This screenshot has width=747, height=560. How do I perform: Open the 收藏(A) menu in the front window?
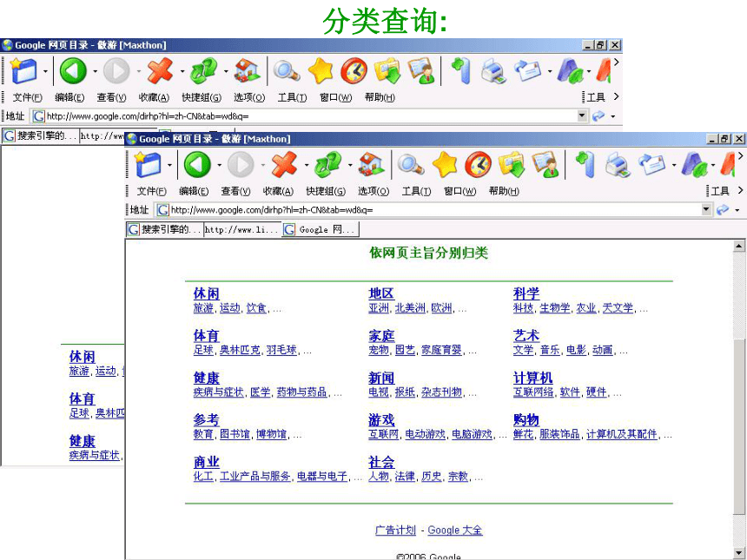[278, 191]
